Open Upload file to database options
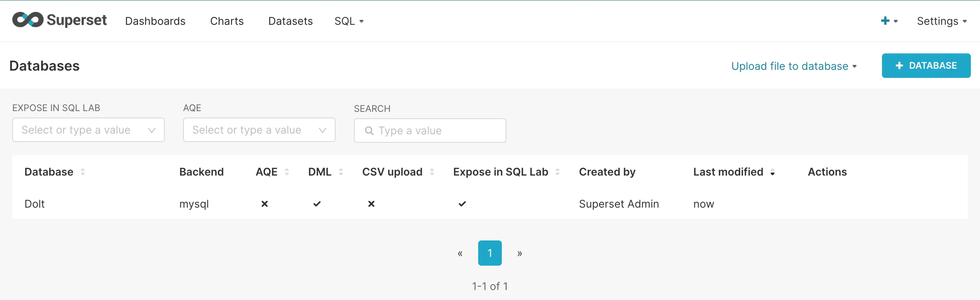 (794, 66)
